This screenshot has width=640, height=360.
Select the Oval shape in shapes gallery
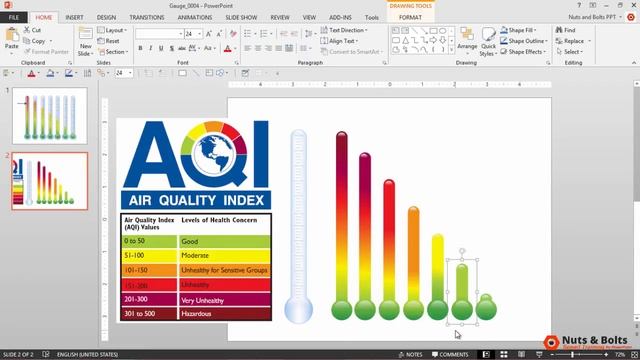point(443,31)
